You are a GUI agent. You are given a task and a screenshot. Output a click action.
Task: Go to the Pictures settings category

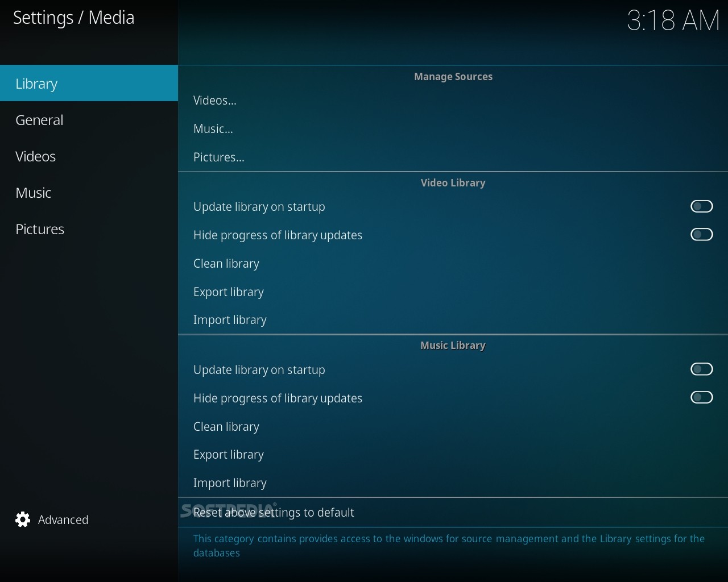click(x=89, y=229)
